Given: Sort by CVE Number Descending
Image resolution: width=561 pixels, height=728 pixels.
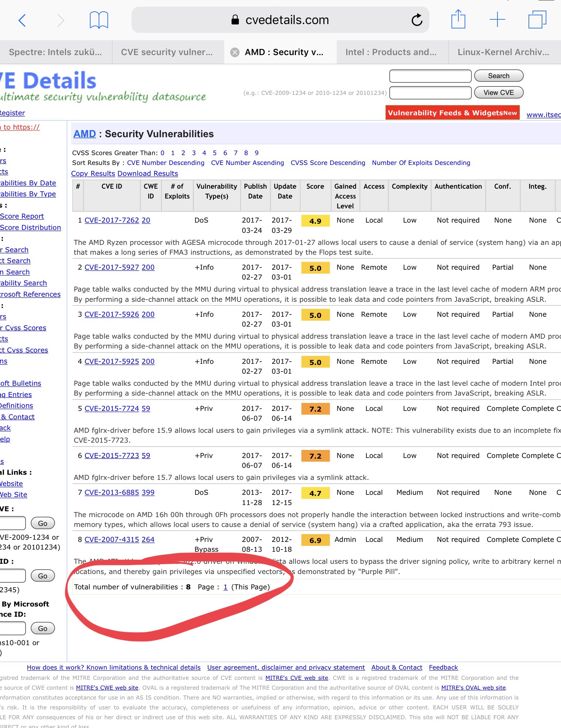Looking at the screenshot, I should pyautogui.click(x=166, y=163).
